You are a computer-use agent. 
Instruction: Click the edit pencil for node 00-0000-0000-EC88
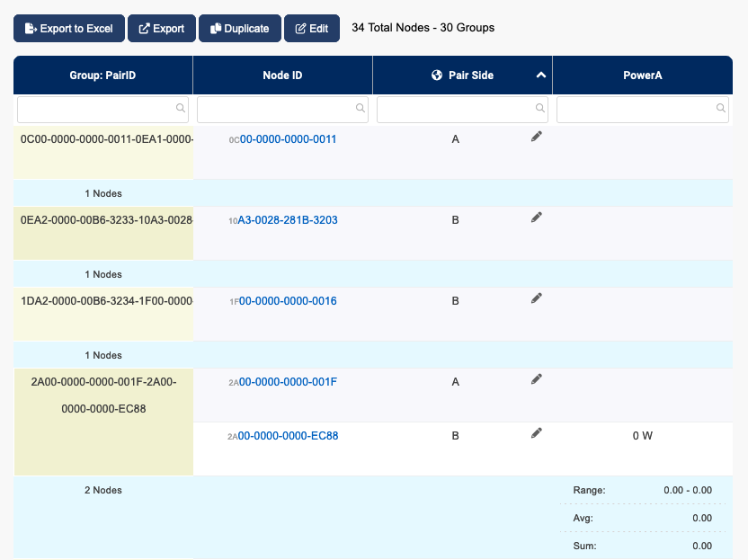[x=537, y=432]
